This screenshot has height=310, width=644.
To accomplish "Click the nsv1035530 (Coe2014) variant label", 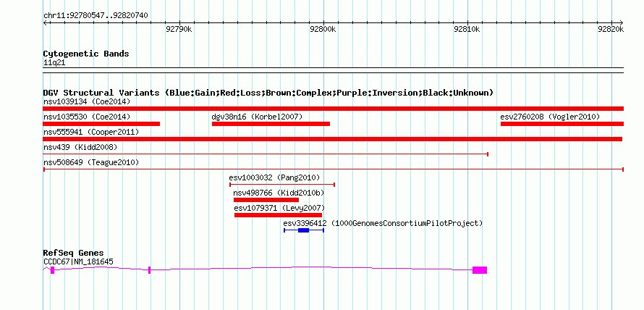I will 87,117.
